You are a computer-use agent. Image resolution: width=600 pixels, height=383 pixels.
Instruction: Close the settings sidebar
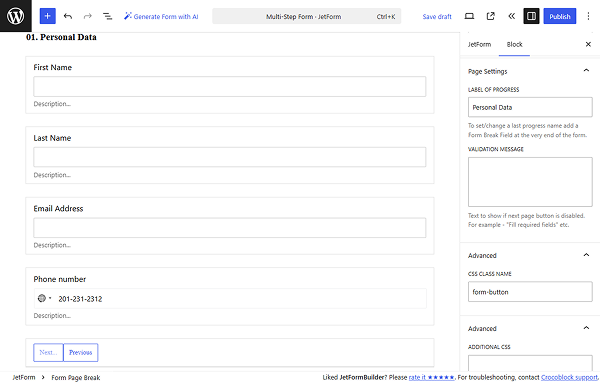588,44
